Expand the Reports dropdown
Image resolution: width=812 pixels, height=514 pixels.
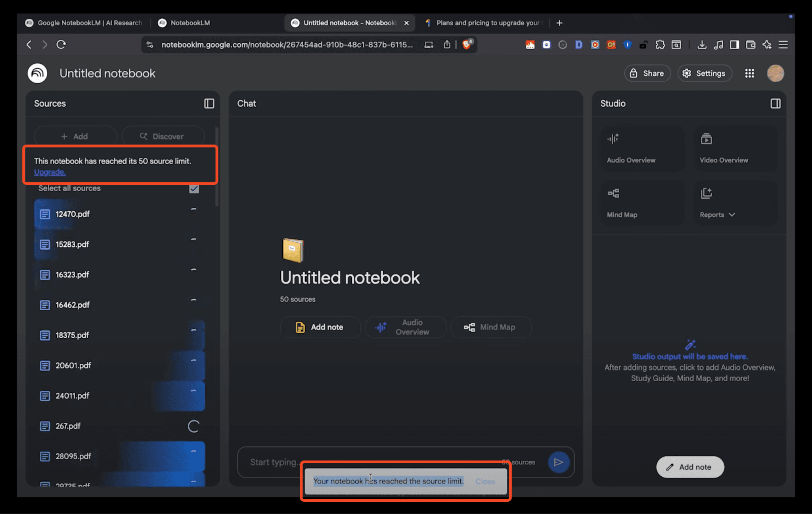coord(732,215)
